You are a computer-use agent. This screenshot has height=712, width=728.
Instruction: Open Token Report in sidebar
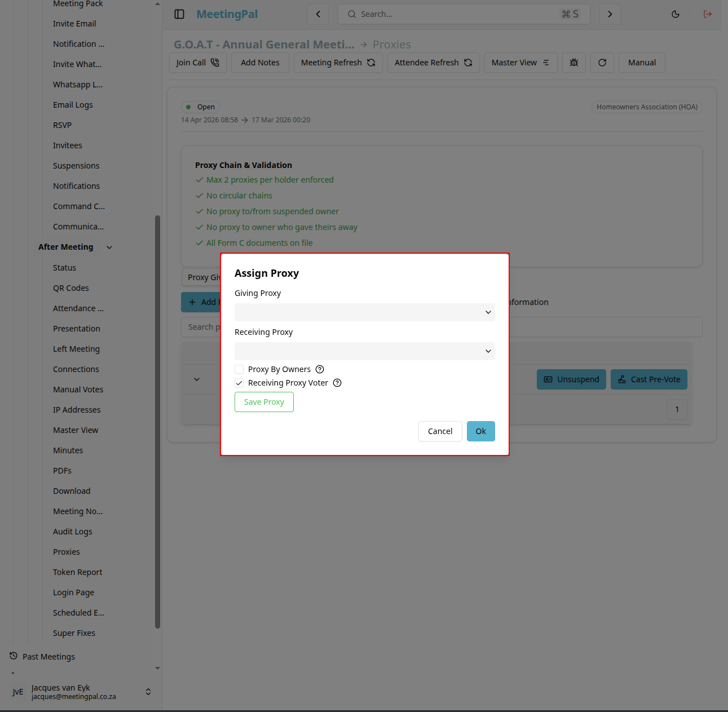click(78, 572)
